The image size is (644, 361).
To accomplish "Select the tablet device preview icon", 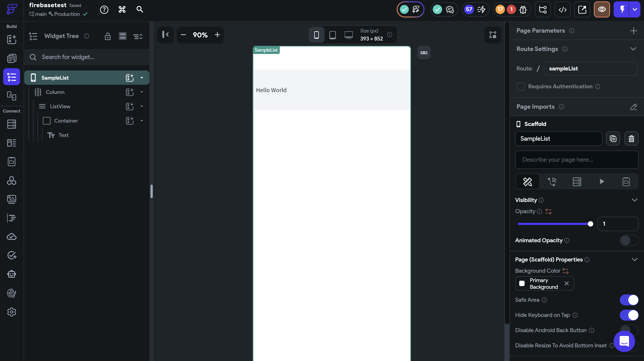I will click(x=332, y=35).
